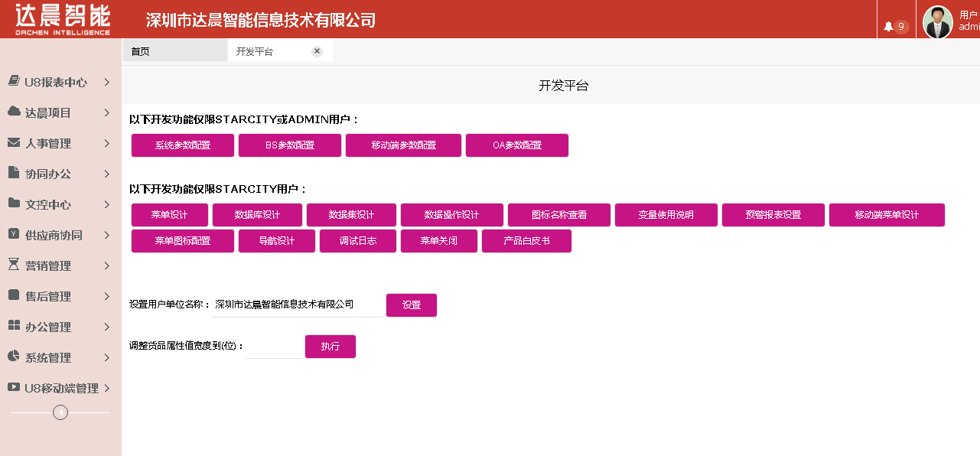Click the 导航设计 button
This screenshot has width=980, height=456.
click(277, 241)
